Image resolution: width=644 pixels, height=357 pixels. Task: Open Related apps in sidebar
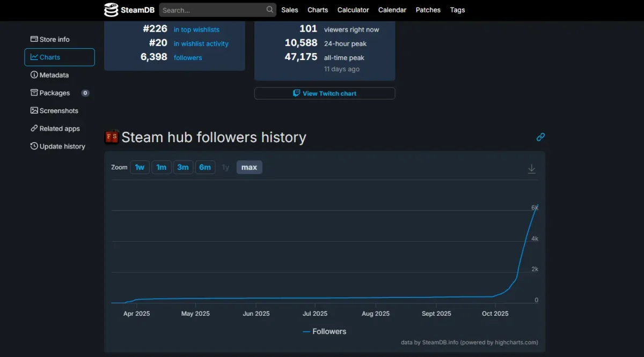pos(59,129)
